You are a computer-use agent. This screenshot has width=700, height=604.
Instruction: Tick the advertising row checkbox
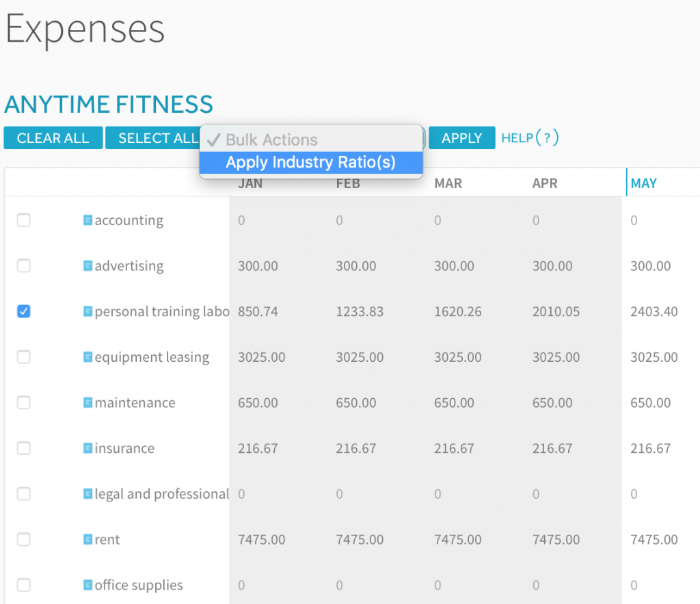(x=24, y=266)
